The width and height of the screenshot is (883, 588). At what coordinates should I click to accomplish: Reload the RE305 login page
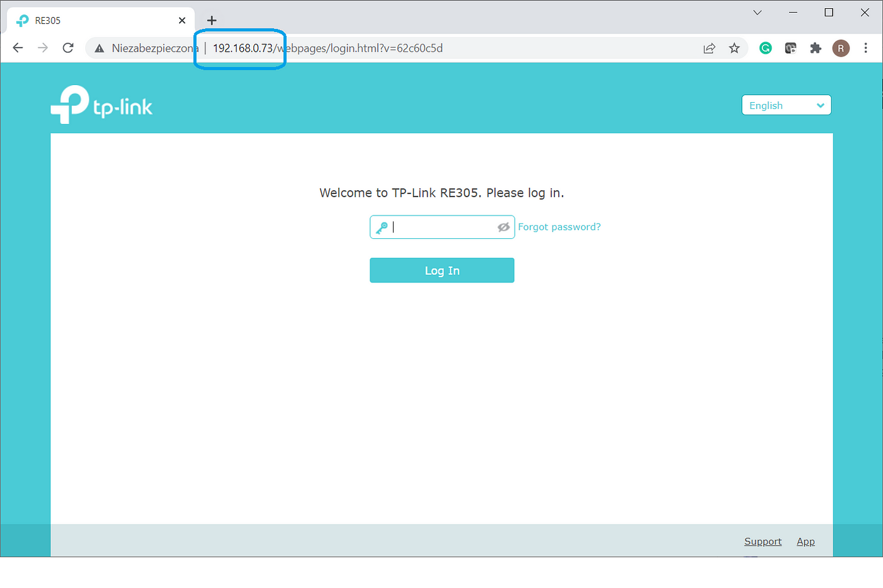tap(68, 48)
